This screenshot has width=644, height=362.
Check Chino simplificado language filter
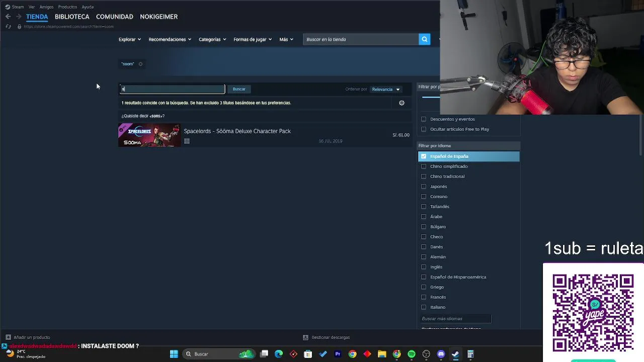click(x=424, y=166)
